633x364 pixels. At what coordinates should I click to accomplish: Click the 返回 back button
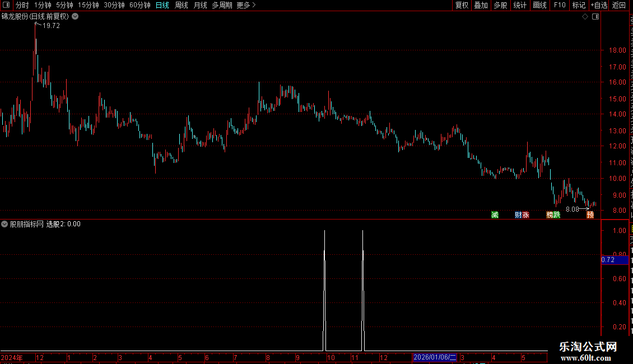click(x=619, y=5)
